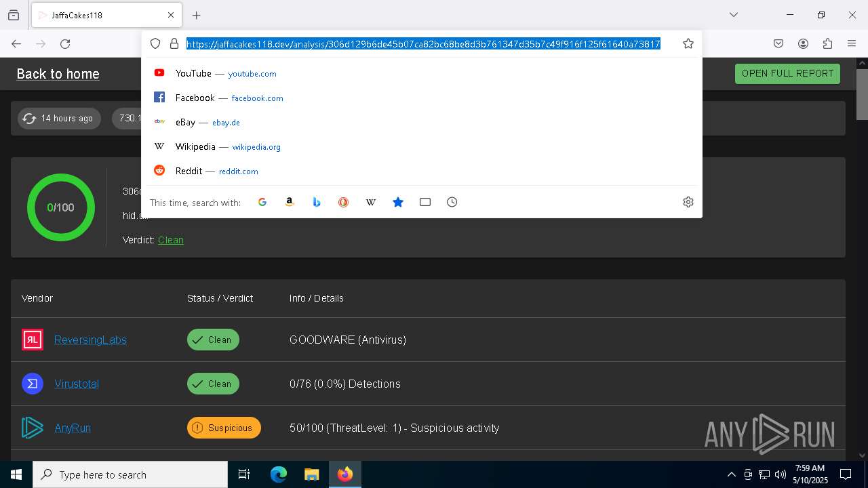The image size is (868, 488).
Task: Click the tracking protection shield icon
Action: [x=155, y=43]
